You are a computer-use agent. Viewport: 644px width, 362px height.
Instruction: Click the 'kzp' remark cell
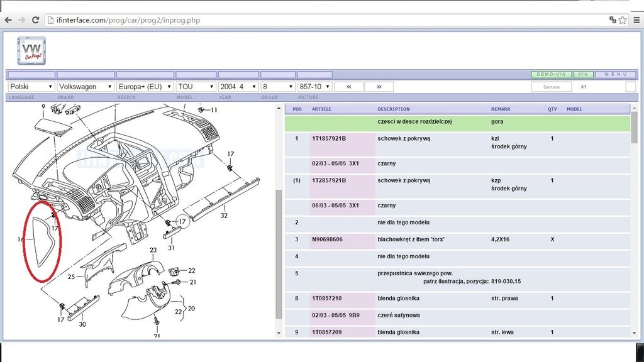click(496, 180)
